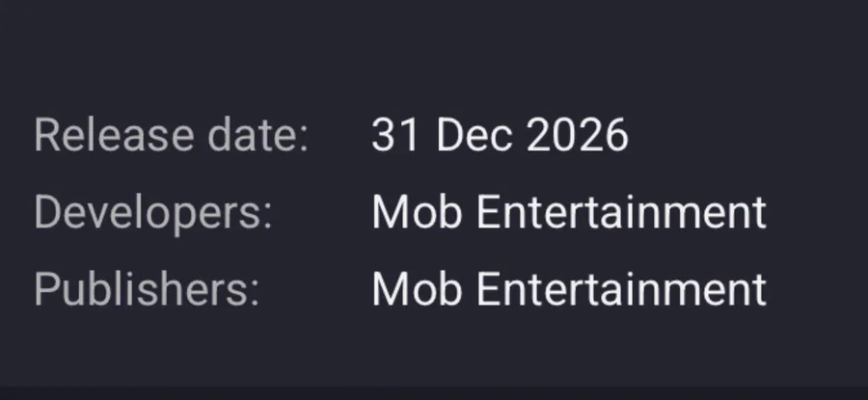Click the darker strip at the panel bottom
This screenshot has height=400, width=868.
pyautogui.click(x=434, y=393)
